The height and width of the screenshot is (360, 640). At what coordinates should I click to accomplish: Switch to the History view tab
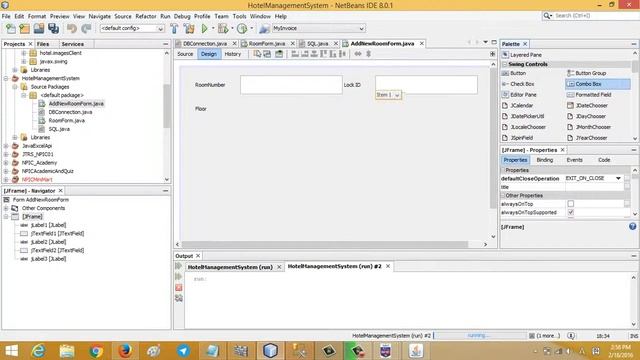[233, 54]
